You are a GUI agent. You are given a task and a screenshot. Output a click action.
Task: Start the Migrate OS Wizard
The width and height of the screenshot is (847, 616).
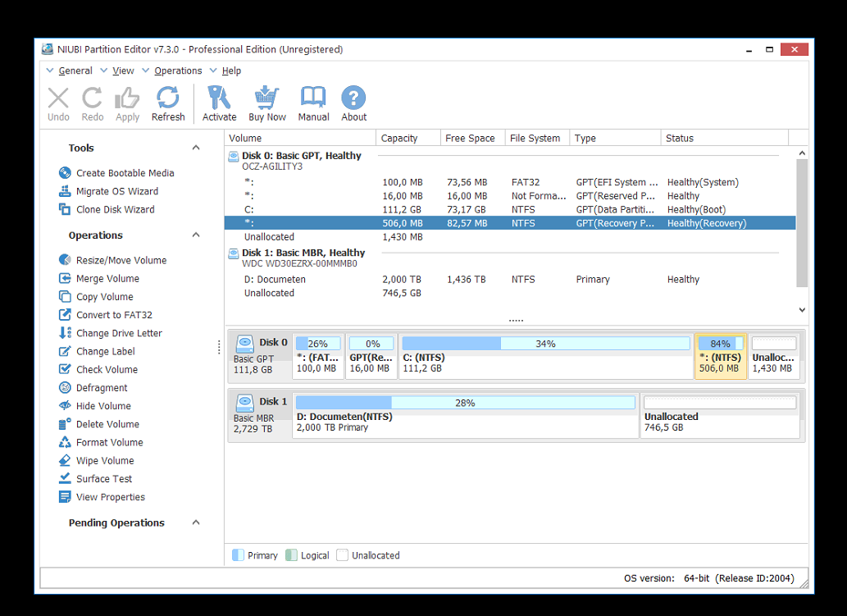click(x=116, y=191)
